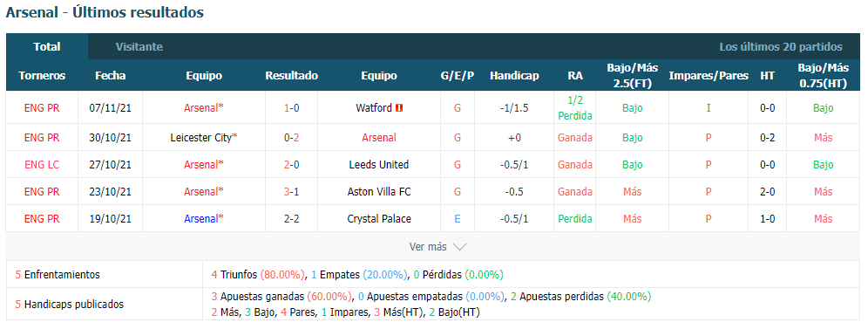The width and height of the screenshot is (868, 329).
Task: Open Los últimos 20 partidos selector
Action: point(781,47)
